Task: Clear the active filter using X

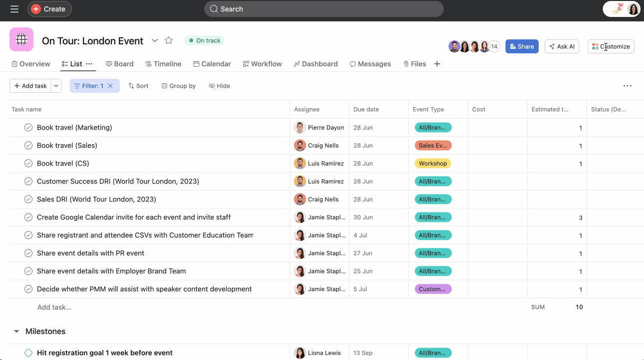Action: 110,86
